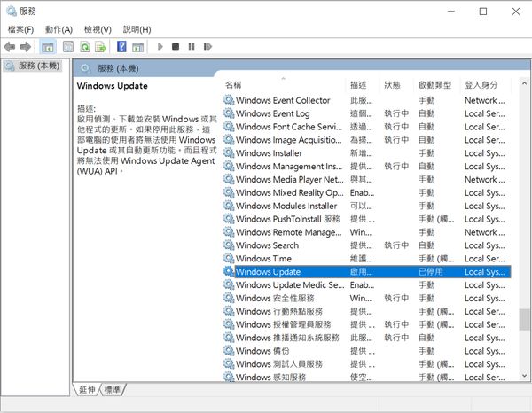Open the Properties toolbar icon
The width and height of the screenshot is (532, 413).
click(68, 46)
